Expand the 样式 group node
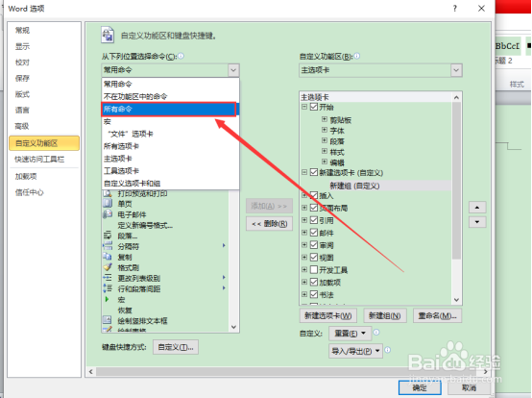 325,151
